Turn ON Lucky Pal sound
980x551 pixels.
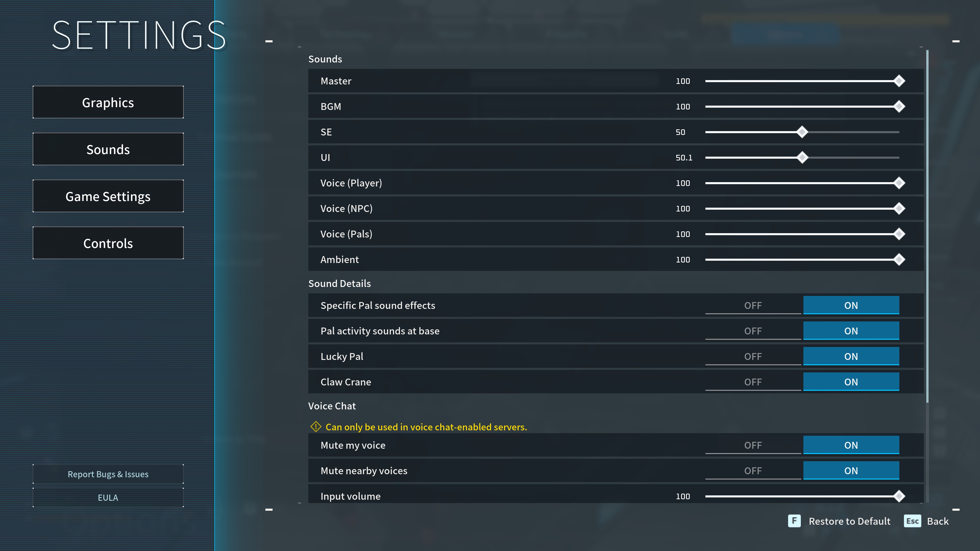851,356
